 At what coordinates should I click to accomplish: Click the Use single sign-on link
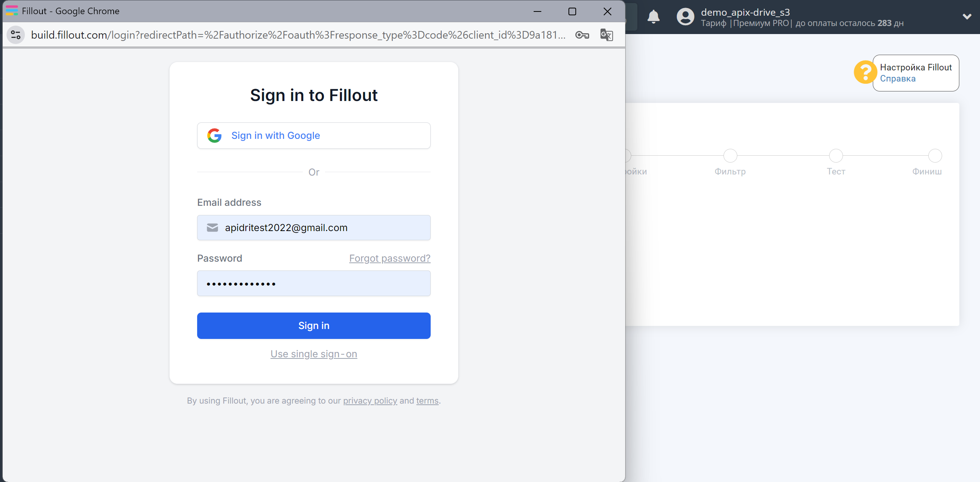coord(314,354)
